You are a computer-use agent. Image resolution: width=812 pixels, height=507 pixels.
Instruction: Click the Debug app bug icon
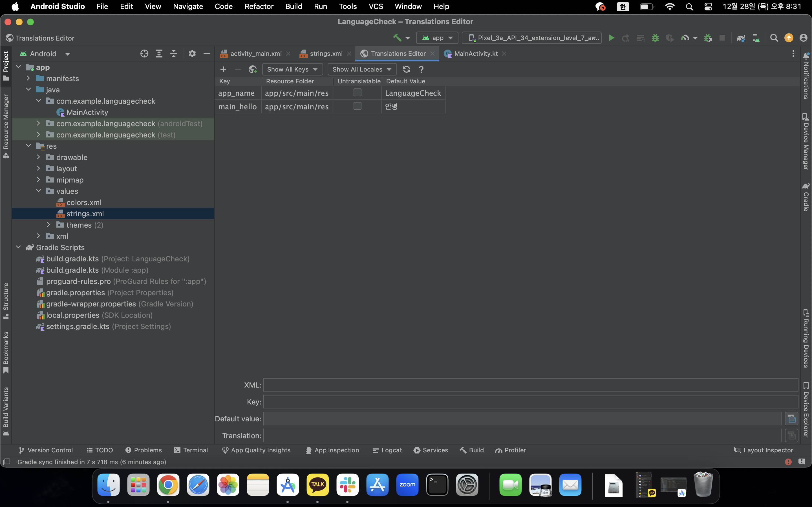coord(655,38)
